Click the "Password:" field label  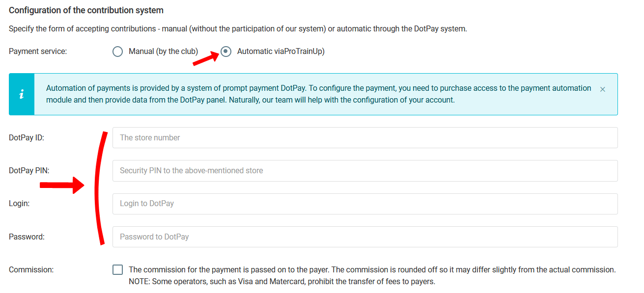pos(27,237)
